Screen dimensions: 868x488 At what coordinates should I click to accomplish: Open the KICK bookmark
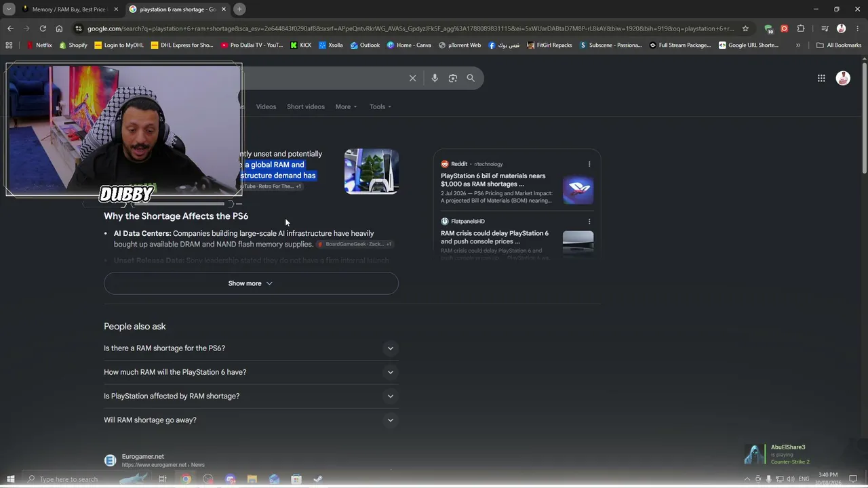[x=300, y=45]
